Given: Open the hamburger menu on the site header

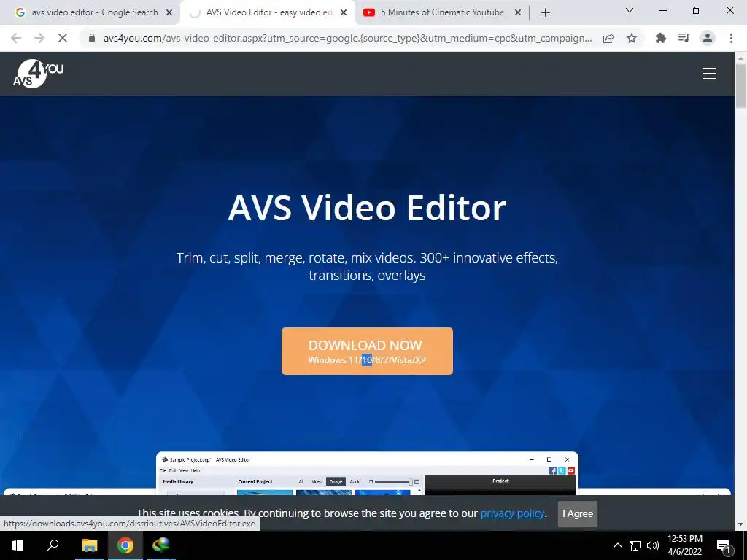Looking at the screenshot, I should coord(709,74).
